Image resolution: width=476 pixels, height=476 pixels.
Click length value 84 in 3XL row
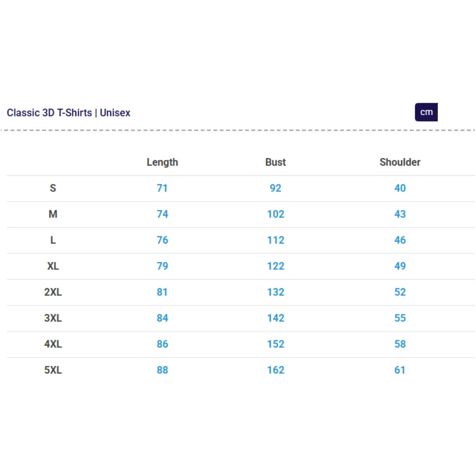[162, 318]
